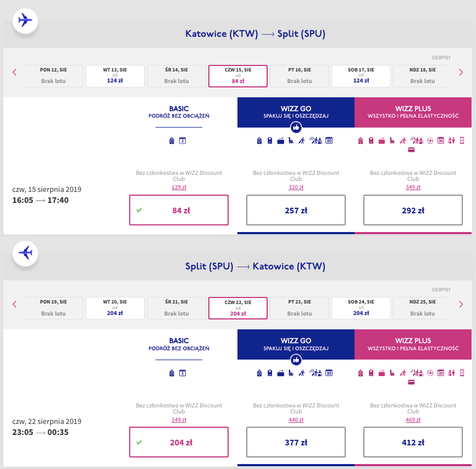
Task: Click the trolley bag icon in outbound WIZZ GO
Action: pos(270,140)
